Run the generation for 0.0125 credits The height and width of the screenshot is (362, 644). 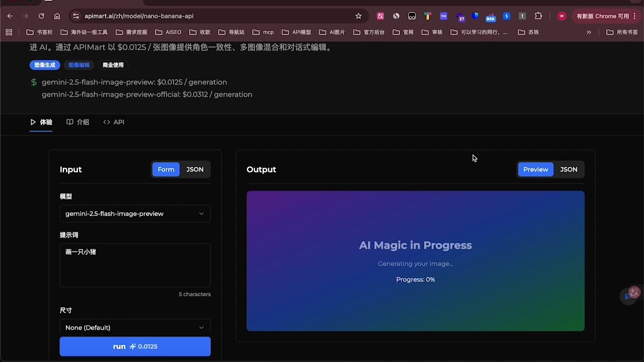(x=135, y=346)
